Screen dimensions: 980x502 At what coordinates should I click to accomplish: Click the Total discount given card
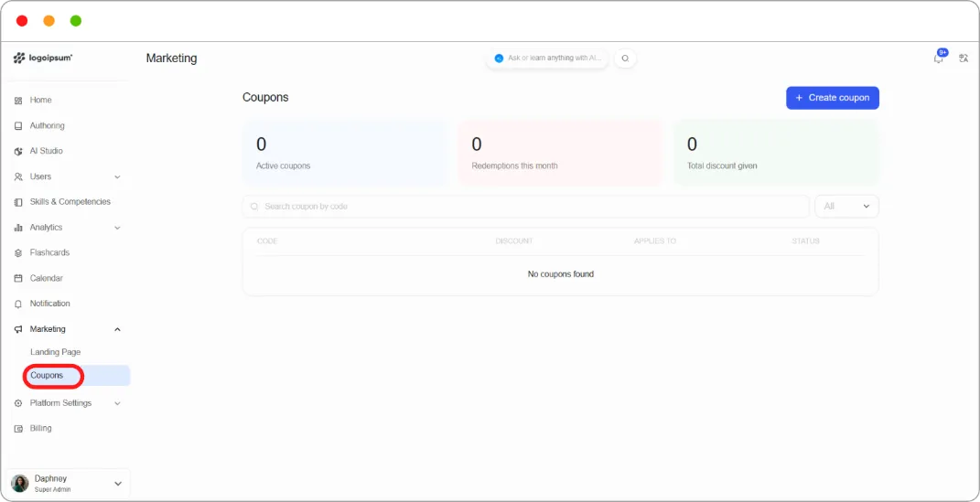tap(776, 153)
